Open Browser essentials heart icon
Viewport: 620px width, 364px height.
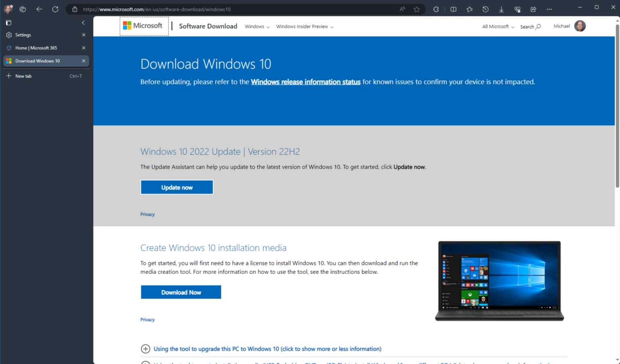(x=517, y=9)
